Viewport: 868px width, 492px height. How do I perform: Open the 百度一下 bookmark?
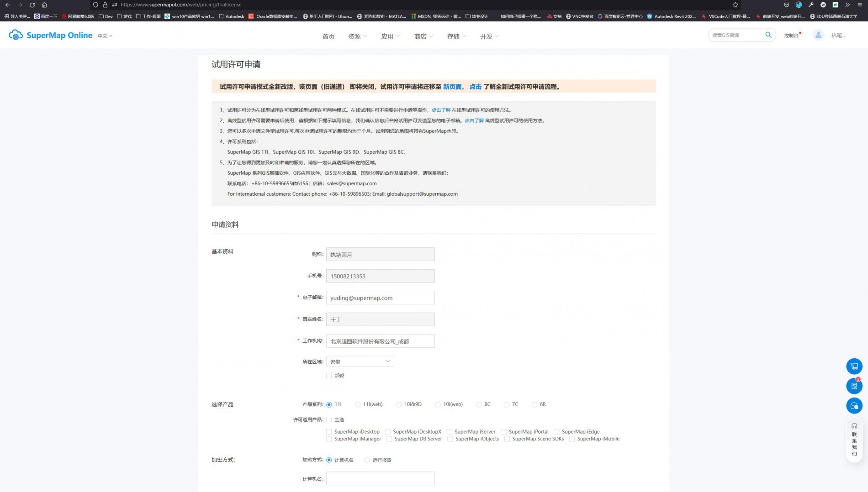(x=46, y=16)
